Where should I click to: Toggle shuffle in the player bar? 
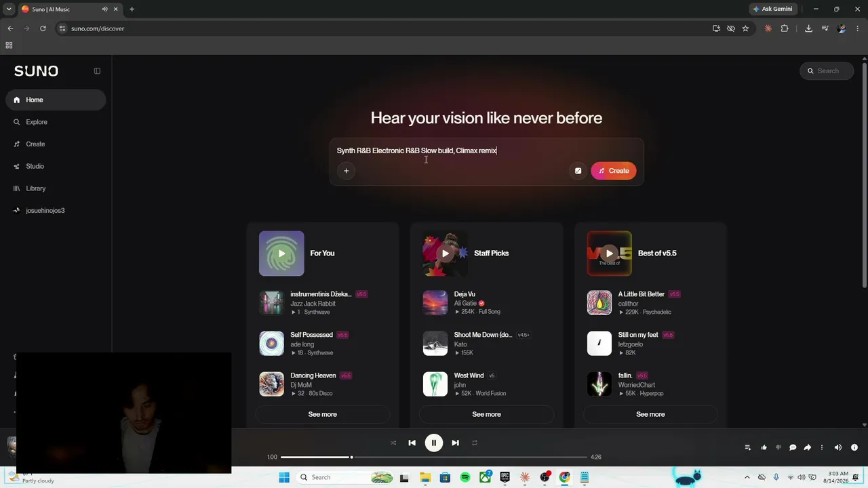393,443
